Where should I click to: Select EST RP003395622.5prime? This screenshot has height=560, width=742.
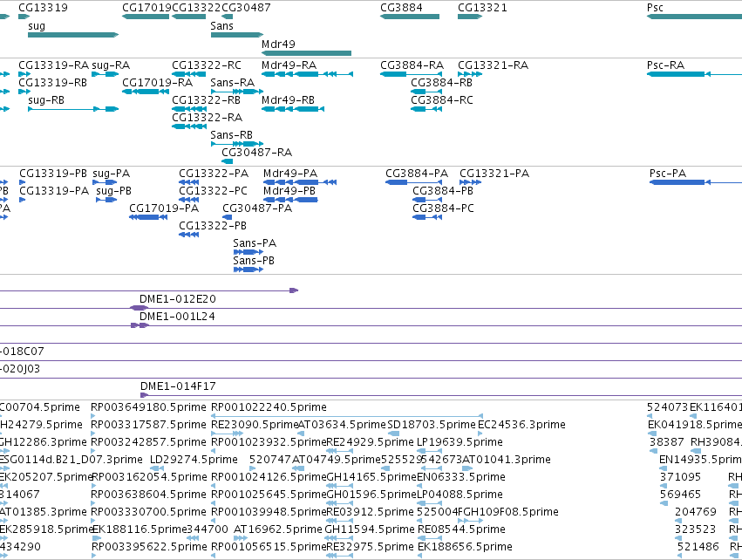coord(149,547)
